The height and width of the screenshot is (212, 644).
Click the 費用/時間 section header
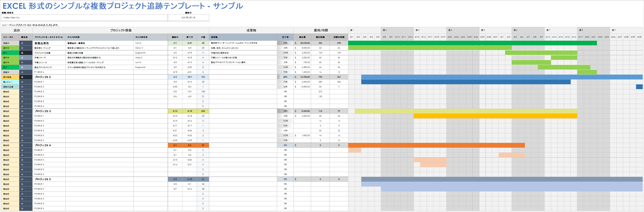[321, 30]
